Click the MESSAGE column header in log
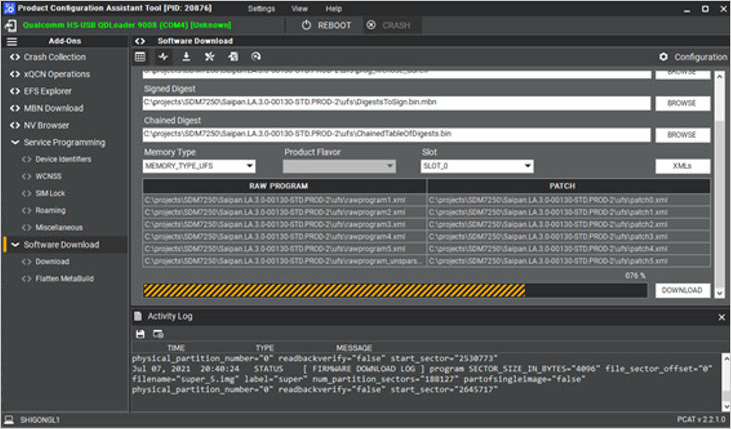The image size is (731, 429). pyautogui.click(x=354, y=348)
